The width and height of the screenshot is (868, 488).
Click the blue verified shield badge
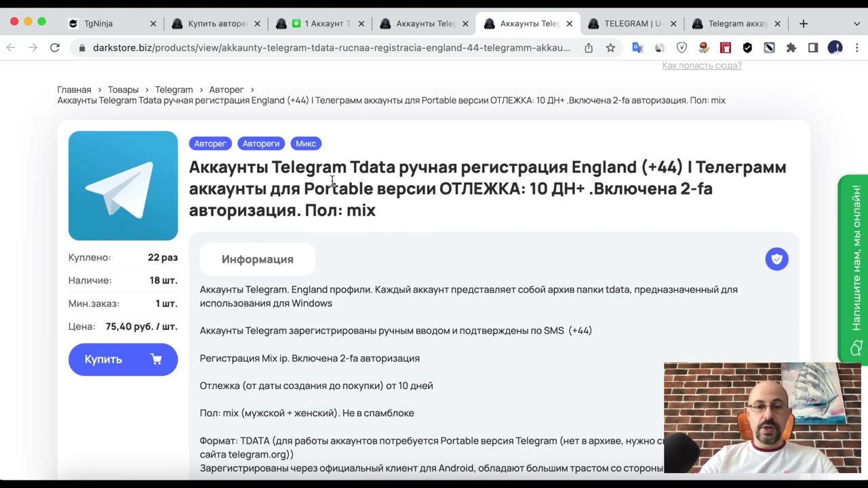pos(777,259)
